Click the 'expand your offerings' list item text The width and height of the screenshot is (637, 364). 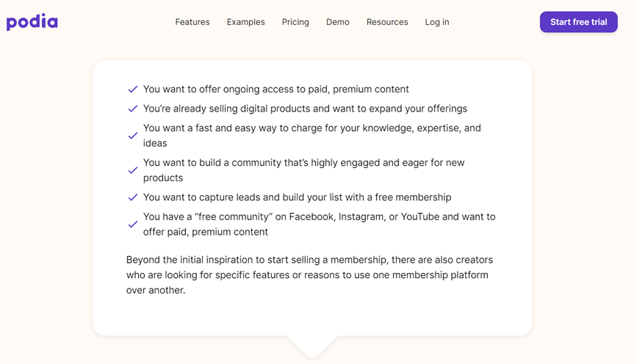tap(305, 109)
